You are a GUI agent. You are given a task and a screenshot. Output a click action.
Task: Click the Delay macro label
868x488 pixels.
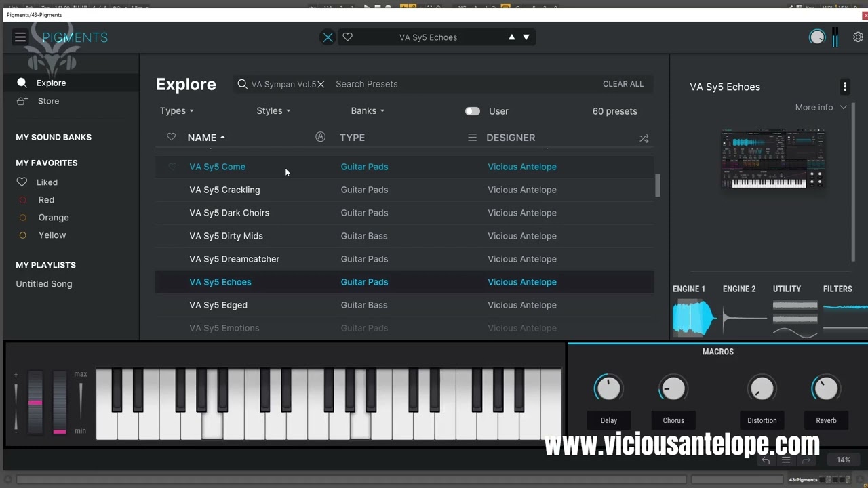coord(609,420)
